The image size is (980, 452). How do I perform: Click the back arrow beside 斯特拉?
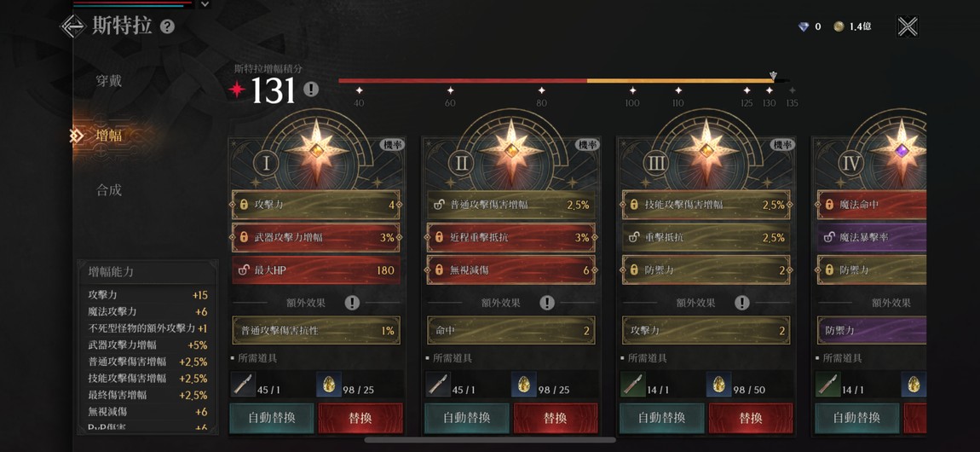72,27
